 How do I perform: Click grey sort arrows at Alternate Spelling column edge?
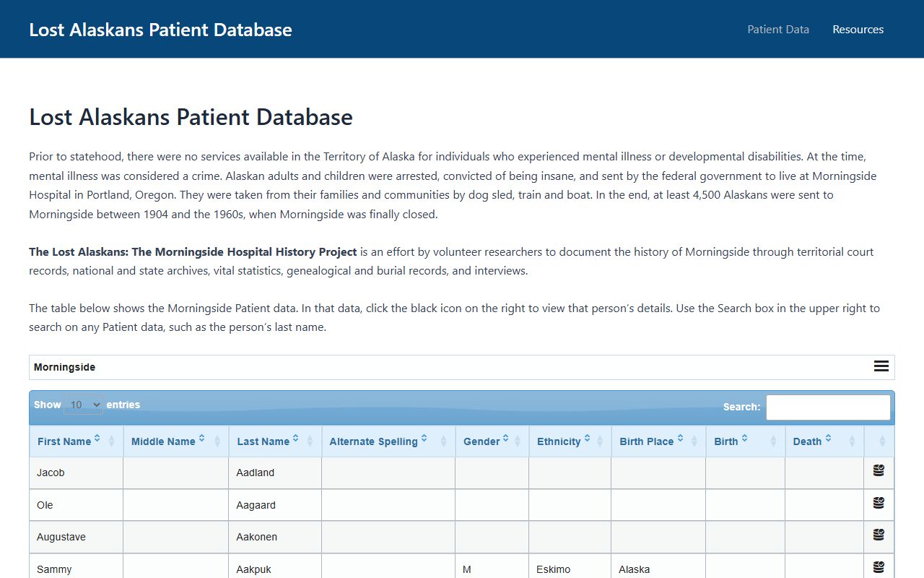444,441
